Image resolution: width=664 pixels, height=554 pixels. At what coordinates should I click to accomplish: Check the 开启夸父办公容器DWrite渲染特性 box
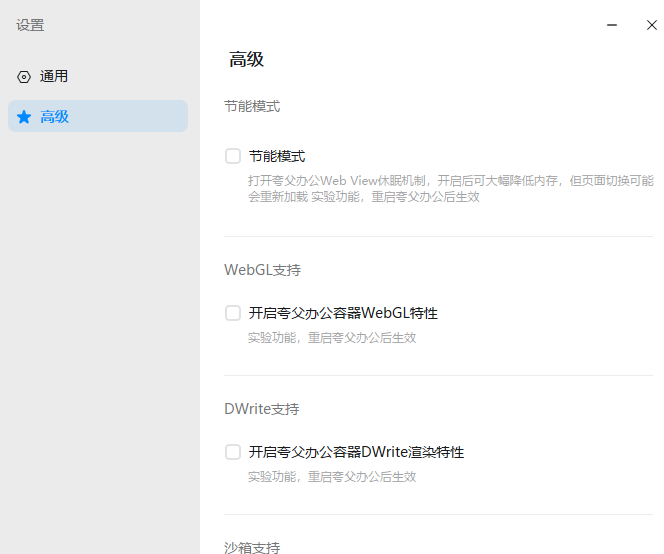point(233,452)
